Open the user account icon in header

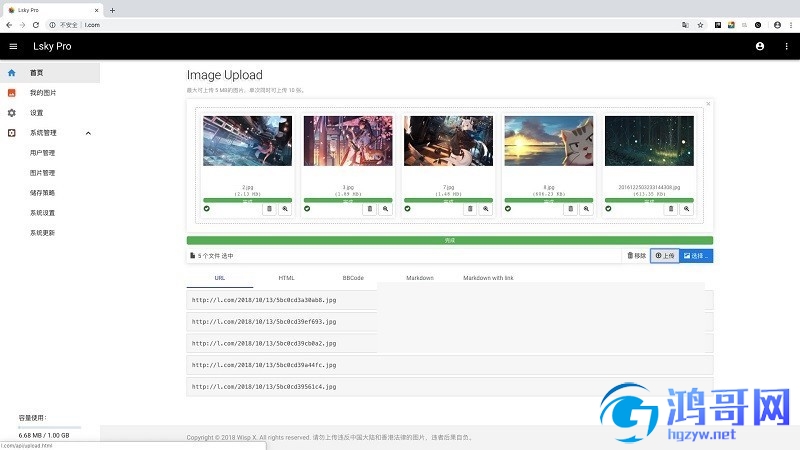click(760, 46)
